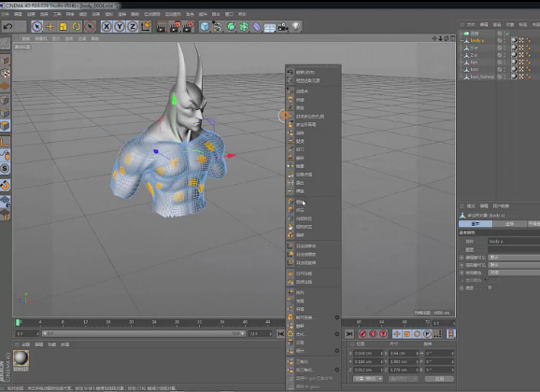Click the Phong tag sphere on body a row

tap(514, 40)
